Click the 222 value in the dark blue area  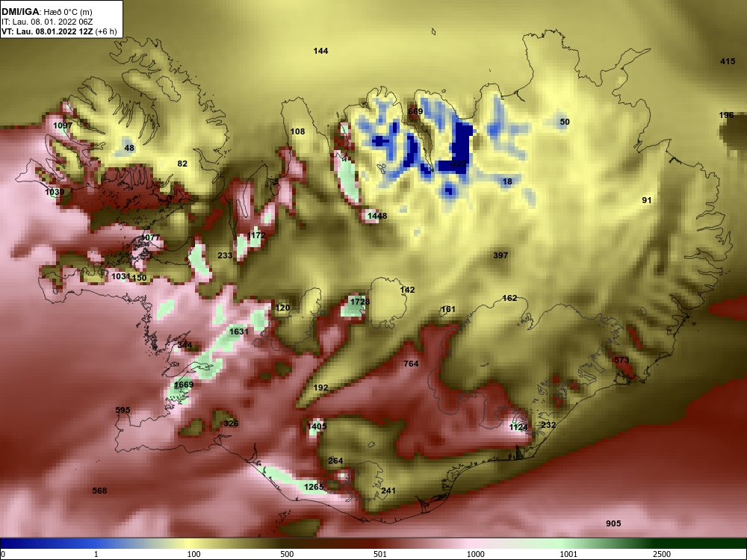point(459,164)
